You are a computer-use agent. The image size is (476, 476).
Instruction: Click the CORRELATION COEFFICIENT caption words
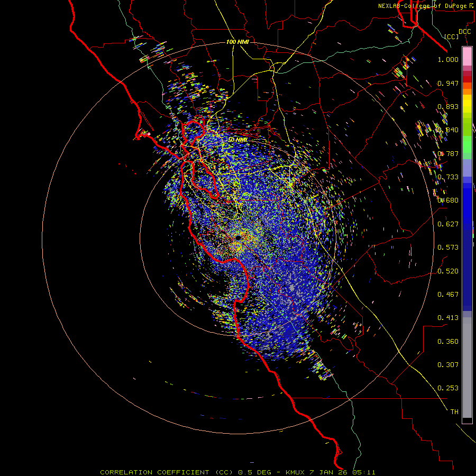click(x=154, y=472)
